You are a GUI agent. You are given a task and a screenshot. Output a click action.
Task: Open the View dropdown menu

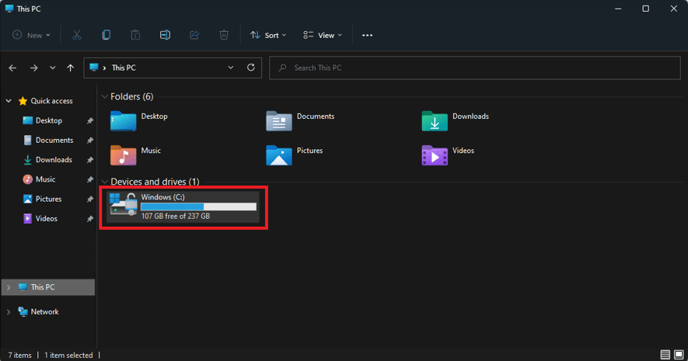click(x=322, y=35)
